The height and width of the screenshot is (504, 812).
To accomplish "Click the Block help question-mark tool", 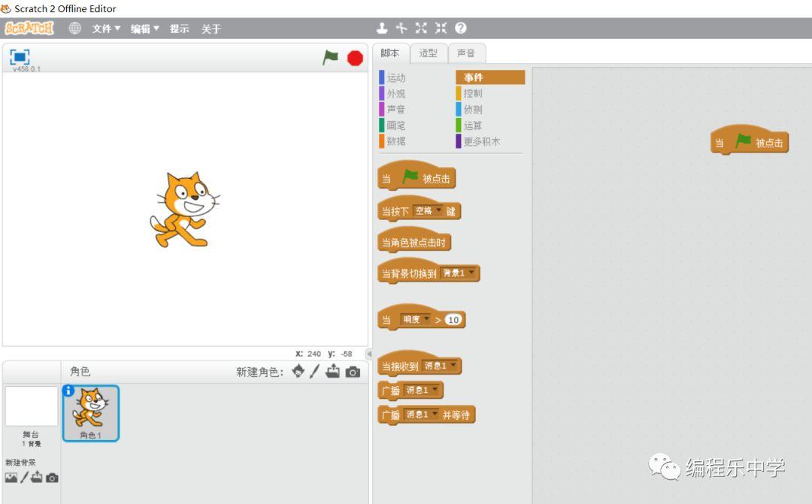I will [x=460, y=28].
